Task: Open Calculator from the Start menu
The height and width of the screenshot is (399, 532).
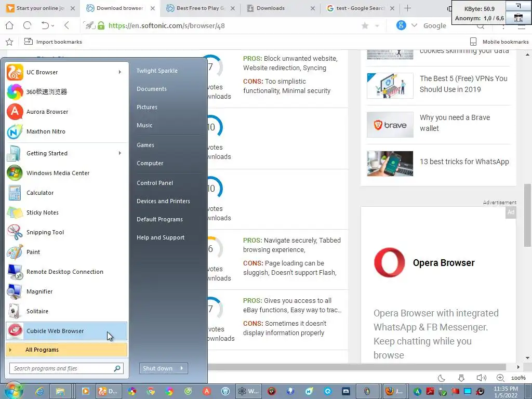Action: tap(66, 193)
